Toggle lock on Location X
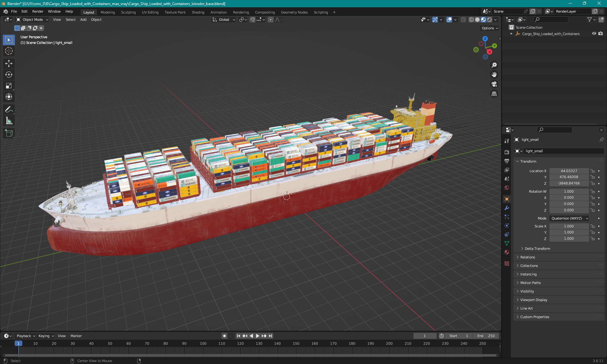The width and height of the screenshot is (607, 364). coord(593,171)
